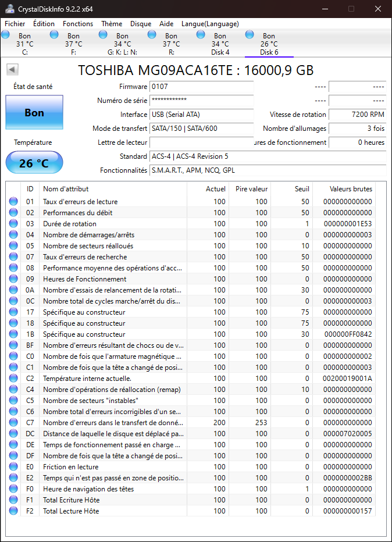This screenshot has width=392, height=542.
Task: Click the Bon health status button
Action: click(x=34, y=113)
